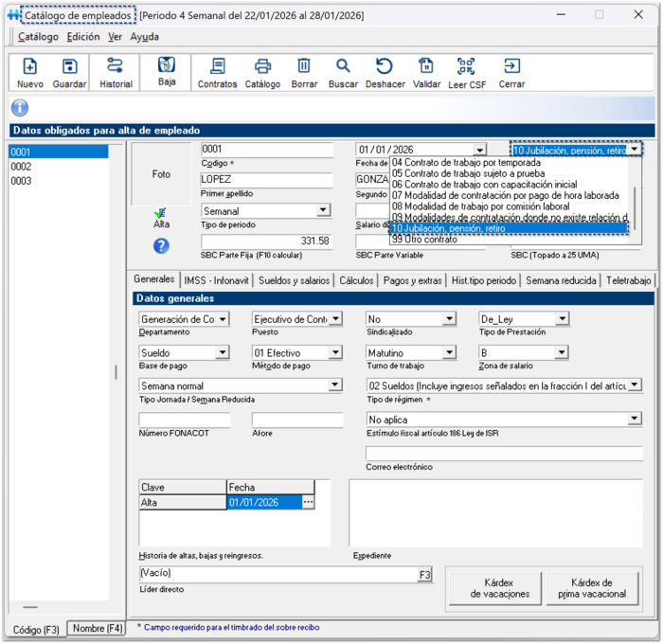Screen dimensions: 663x644
Task: Click the Kárdex de prima vacacional button
Action: pos(593,588)
